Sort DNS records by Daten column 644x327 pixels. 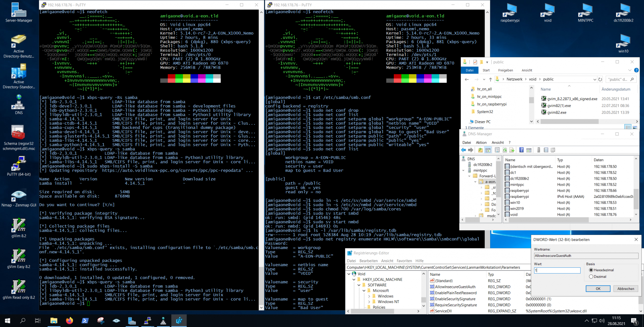(598, 160)
